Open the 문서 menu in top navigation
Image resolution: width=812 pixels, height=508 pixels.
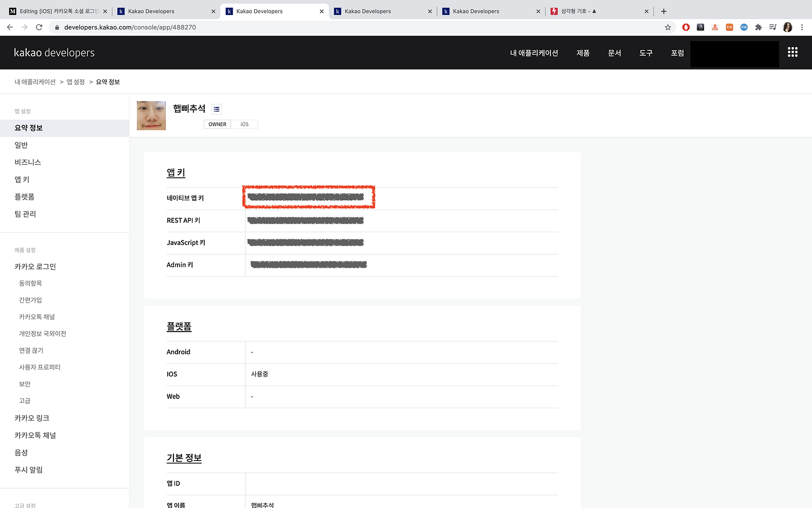[x=614, y=53]
